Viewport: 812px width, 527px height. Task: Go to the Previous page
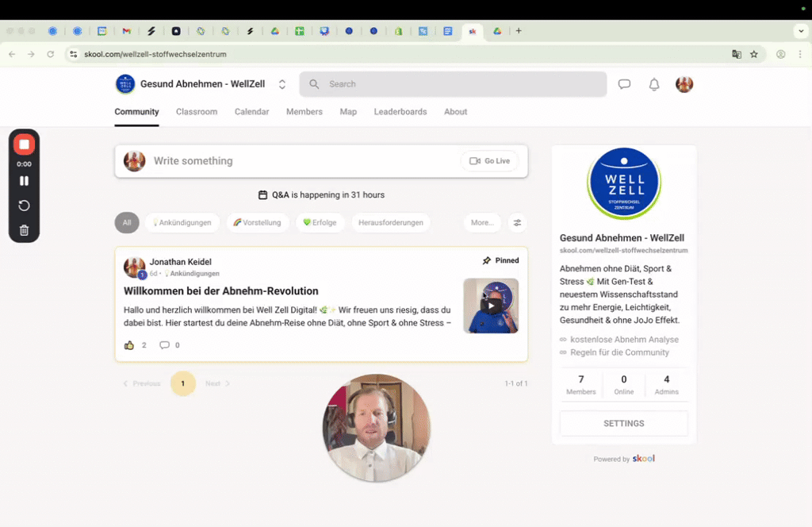[x=142, y=384]
